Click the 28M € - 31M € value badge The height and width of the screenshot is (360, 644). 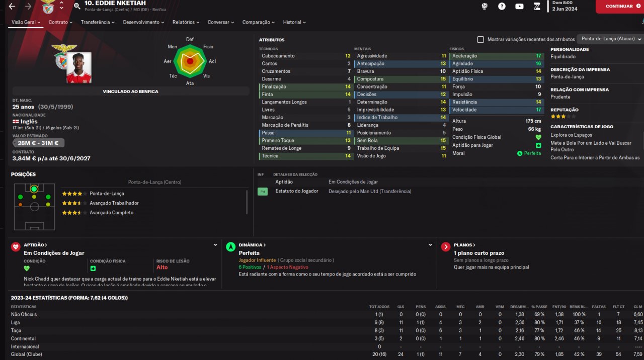coord(39,143)
